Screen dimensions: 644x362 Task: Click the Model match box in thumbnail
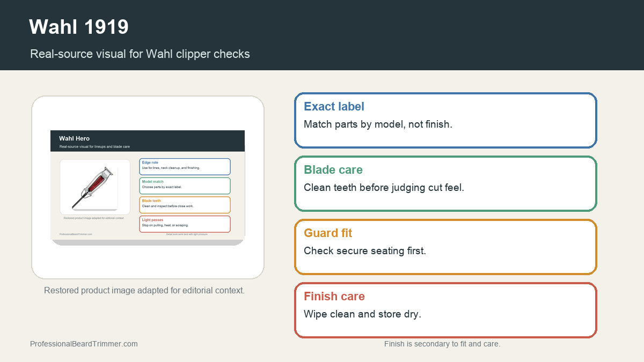(x=185, y=186)
